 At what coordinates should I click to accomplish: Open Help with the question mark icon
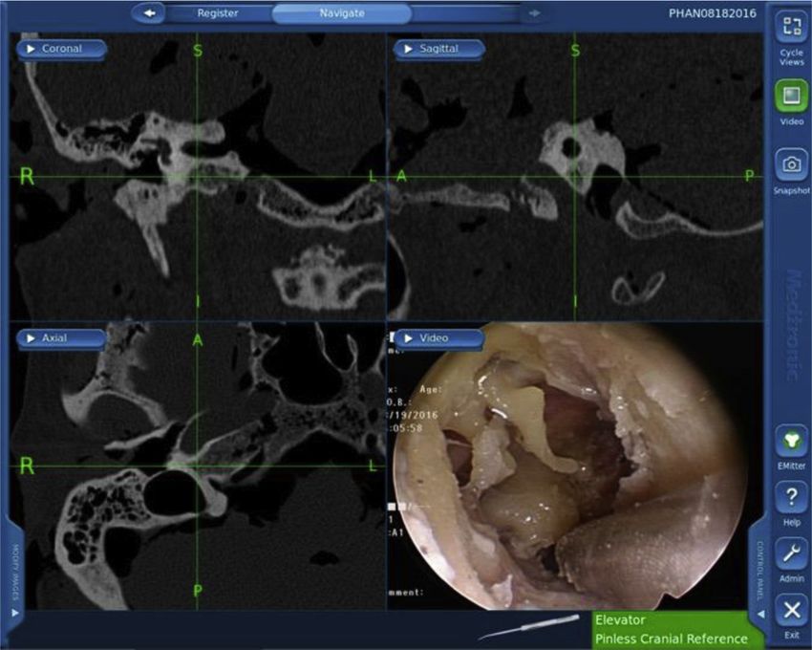pos(791,498)
